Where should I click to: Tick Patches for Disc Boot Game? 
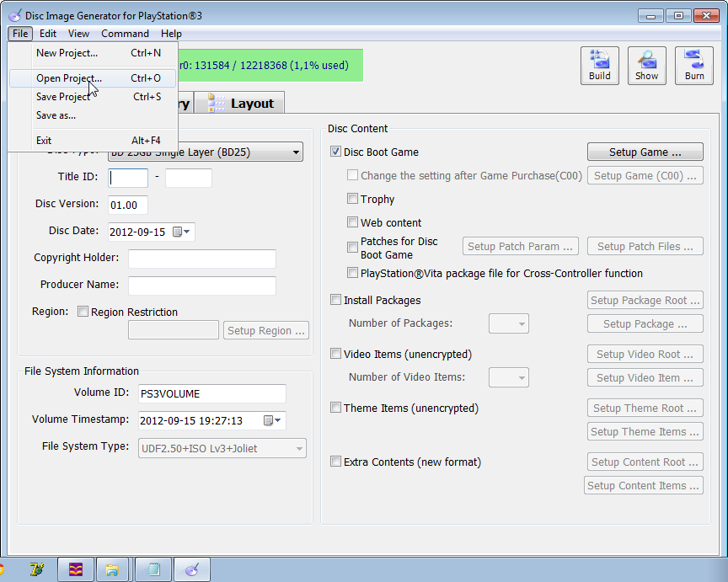(352, 247)
